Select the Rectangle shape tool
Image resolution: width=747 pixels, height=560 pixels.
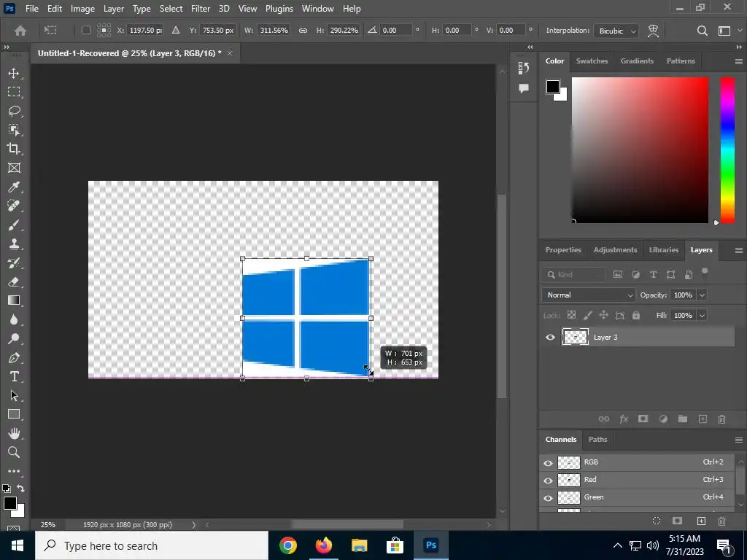14,414
